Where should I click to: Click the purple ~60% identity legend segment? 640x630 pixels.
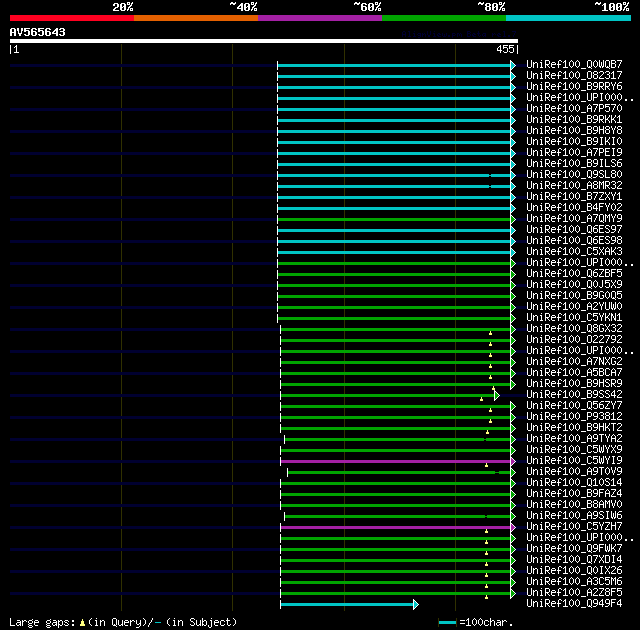coord(320,18)
